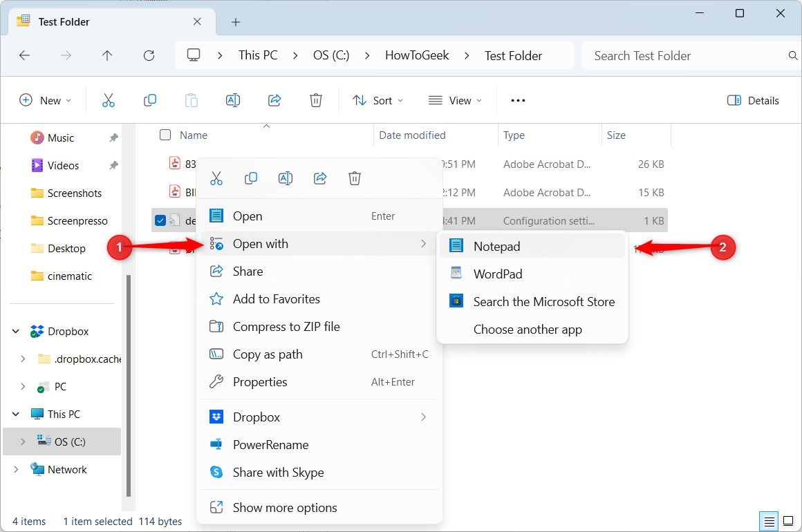Toggle the Details pane button
The image size is (802, 532).
(753, 101)
